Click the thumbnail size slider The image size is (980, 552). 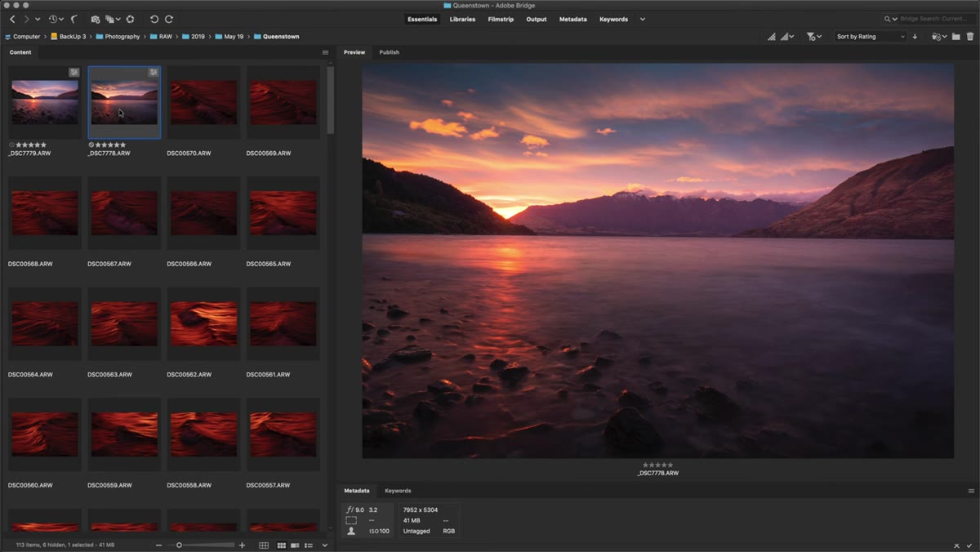tap(202, 545)
